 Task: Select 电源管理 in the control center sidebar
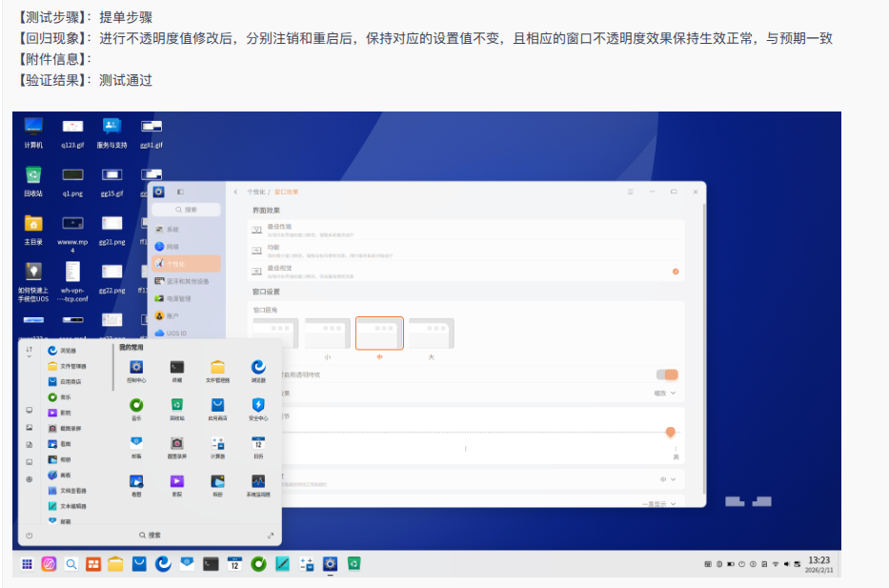tap(186, 299)
